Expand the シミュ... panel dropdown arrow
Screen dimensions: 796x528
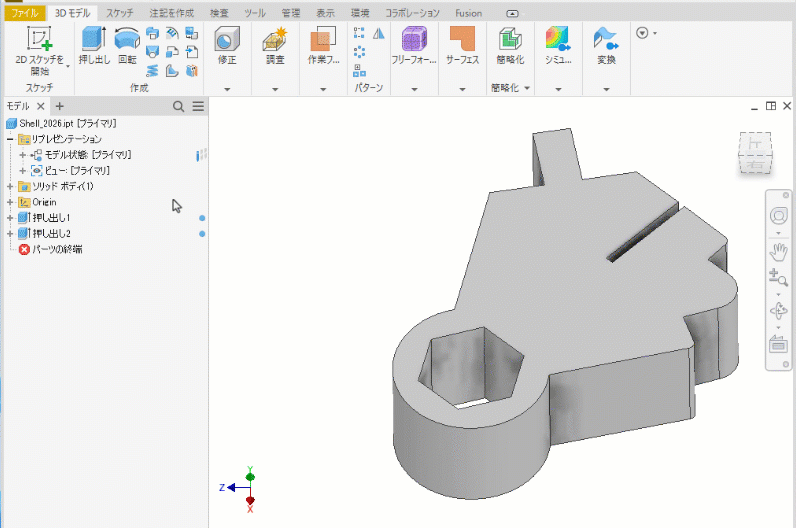(558, 89)
